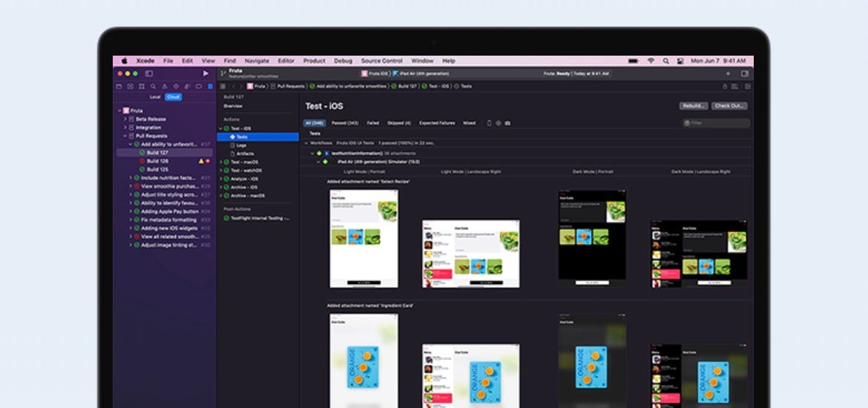Go forward with the right arrow
Screen dimensions: 868x408
pos(241,86)
